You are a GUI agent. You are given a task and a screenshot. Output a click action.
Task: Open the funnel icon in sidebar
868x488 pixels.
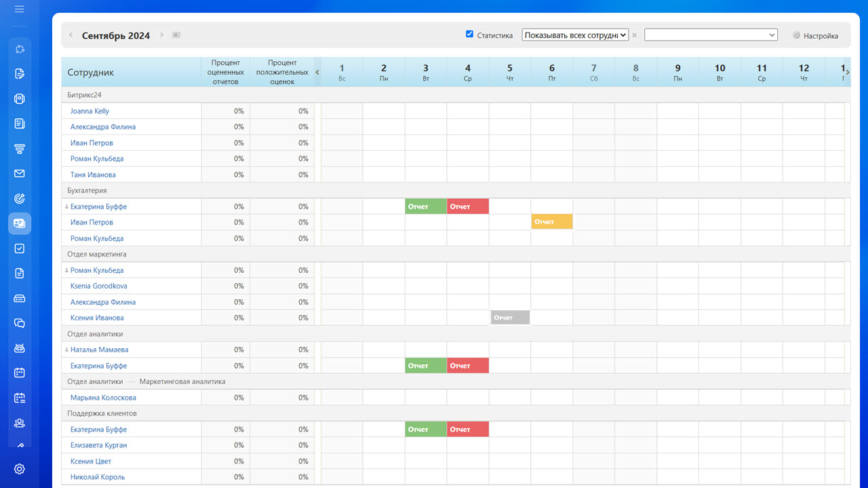19,149
